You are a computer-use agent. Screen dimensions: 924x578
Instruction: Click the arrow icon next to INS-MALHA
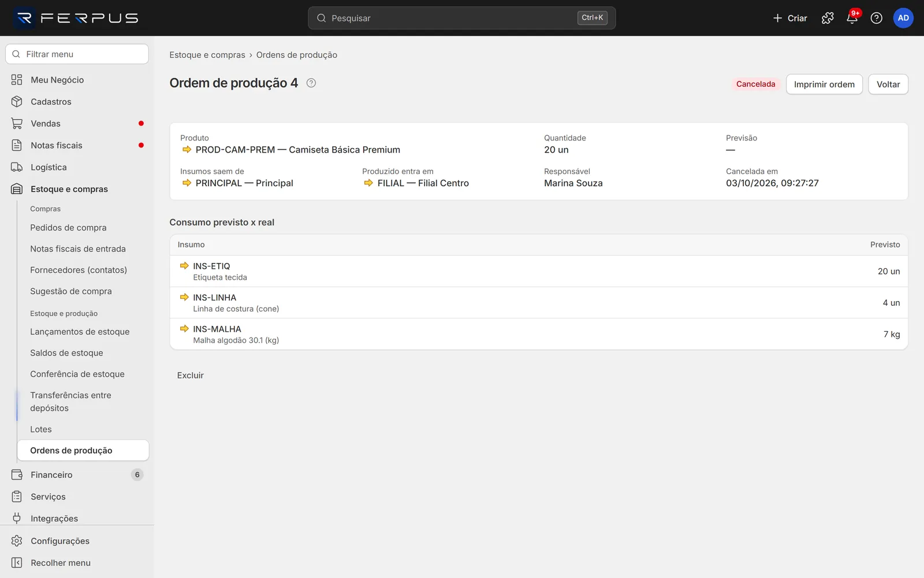tap(184, 329)
